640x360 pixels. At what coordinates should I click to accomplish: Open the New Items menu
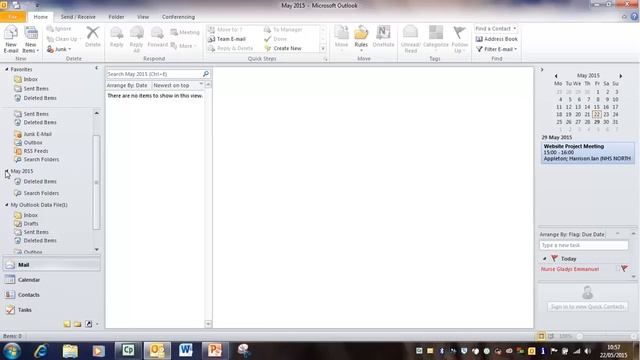tap(31, 39)
